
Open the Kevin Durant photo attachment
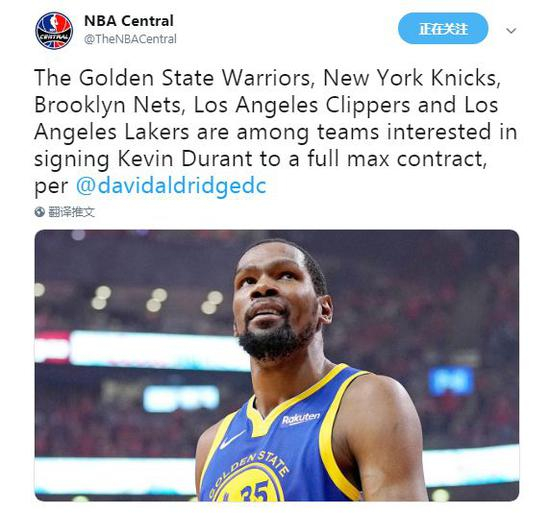[277, 365]
